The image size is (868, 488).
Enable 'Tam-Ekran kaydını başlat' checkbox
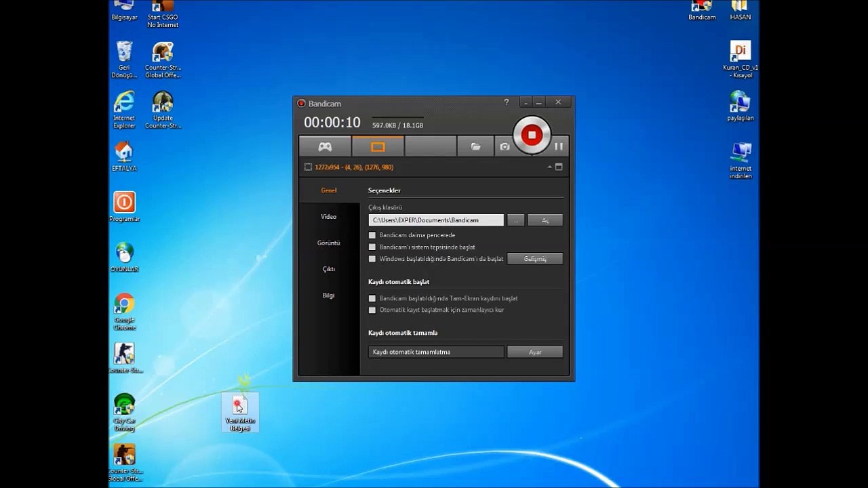pyautogui.click(x=372, y=298)
